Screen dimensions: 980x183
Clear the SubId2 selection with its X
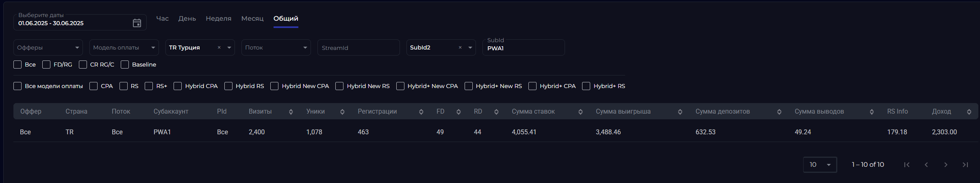click(460, 47)
